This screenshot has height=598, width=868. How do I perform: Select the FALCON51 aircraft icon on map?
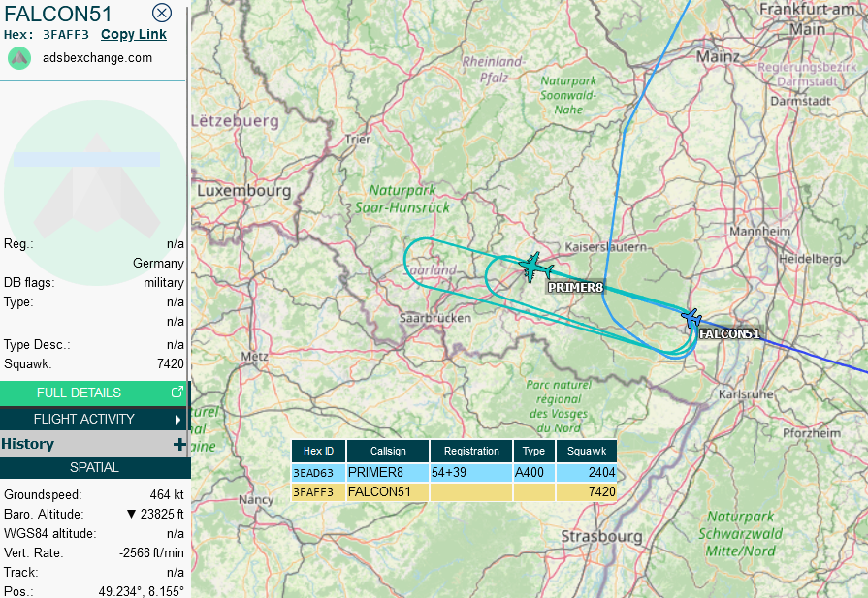click(x=691, y=318)
